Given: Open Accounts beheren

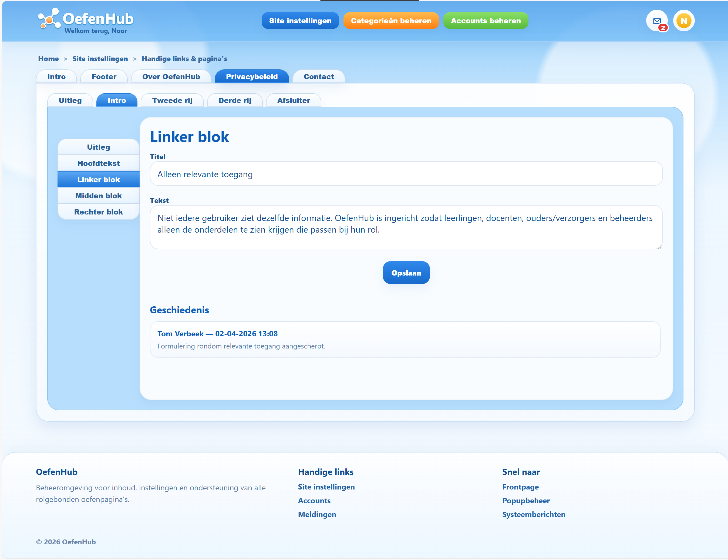Looking at the screenshot, I should [486, 21].
